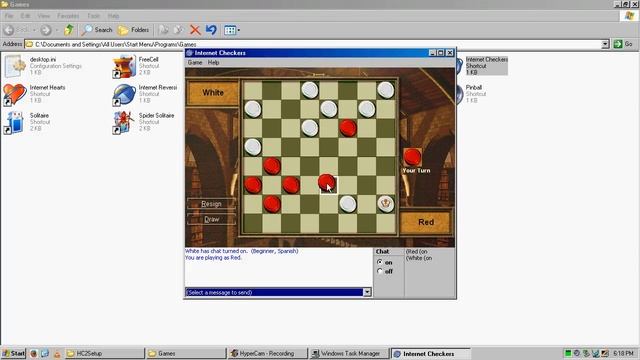Image resolution: width=640 pixels, height=360 pixels.
Task: Click Internet Checkers taskbar button
Action: click(x=431, y=353)
